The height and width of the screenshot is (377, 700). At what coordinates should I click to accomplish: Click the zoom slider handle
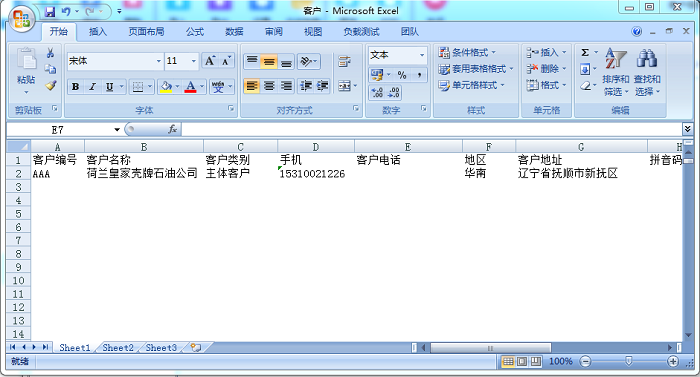[x=629, y=361]
